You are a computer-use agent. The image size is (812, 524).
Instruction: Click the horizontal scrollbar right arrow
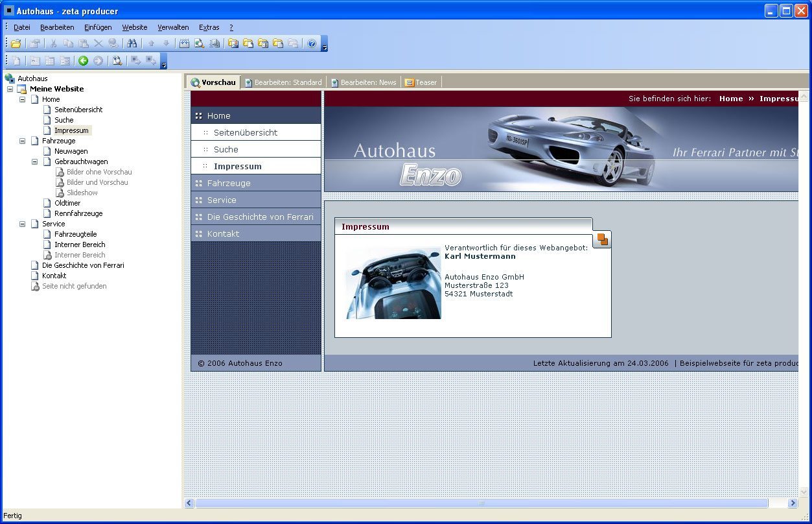793,503
